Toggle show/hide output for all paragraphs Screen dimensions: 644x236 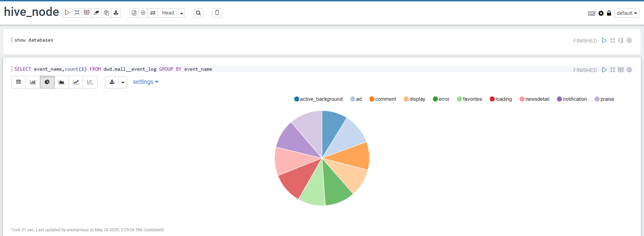(x=87, y=13)
